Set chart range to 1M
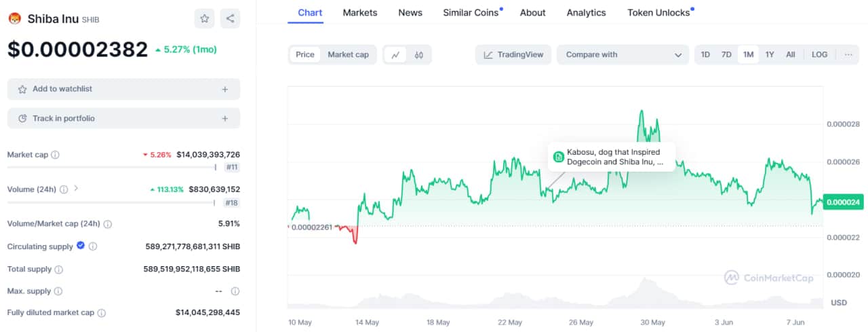Image resolution: width=868 pixels, height=332 pixels. click(748, 54)
